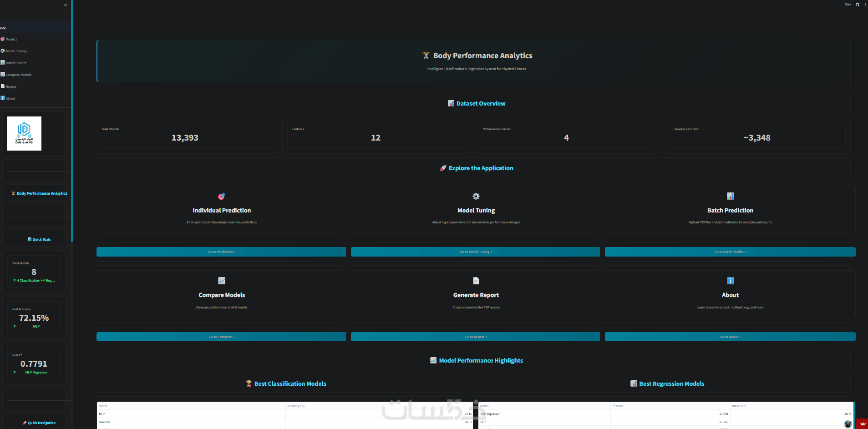Viewport: 868px width, 429px height.
Task: Click Go to Compare button
Action: [x=221, y=337]
